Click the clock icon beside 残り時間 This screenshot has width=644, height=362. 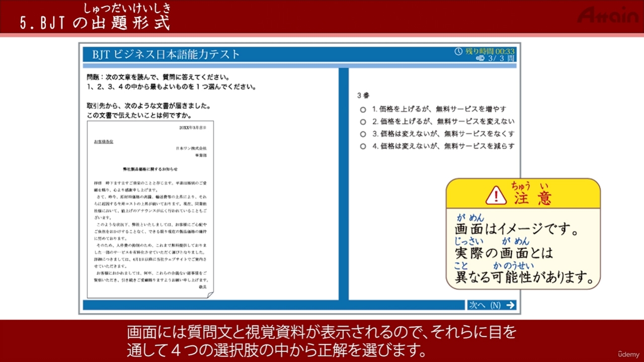[458, 51]
